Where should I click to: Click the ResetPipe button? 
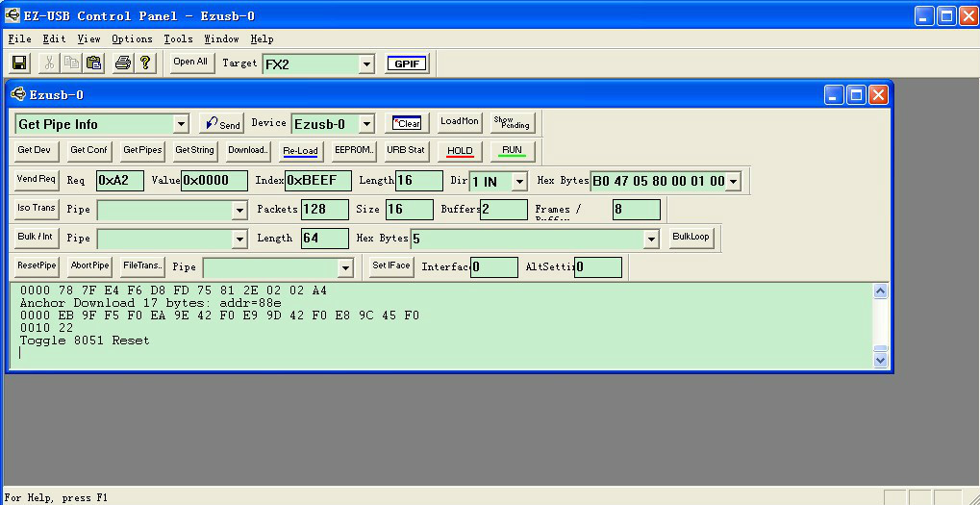click(x=37, y=265)
